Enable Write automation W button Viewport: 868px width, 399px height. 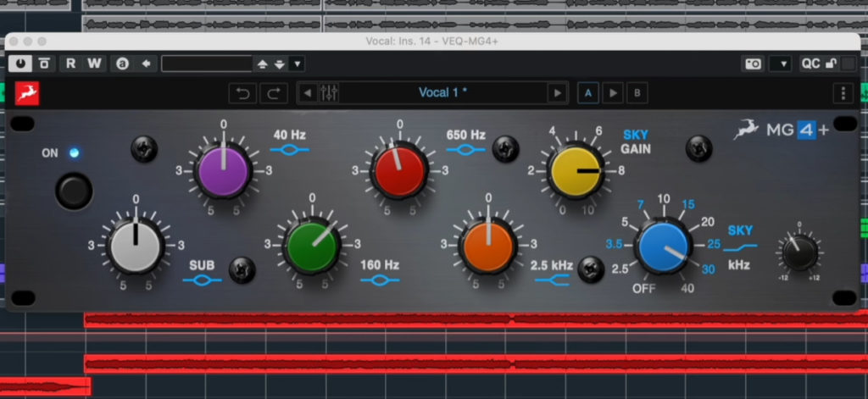pos(93,64)
